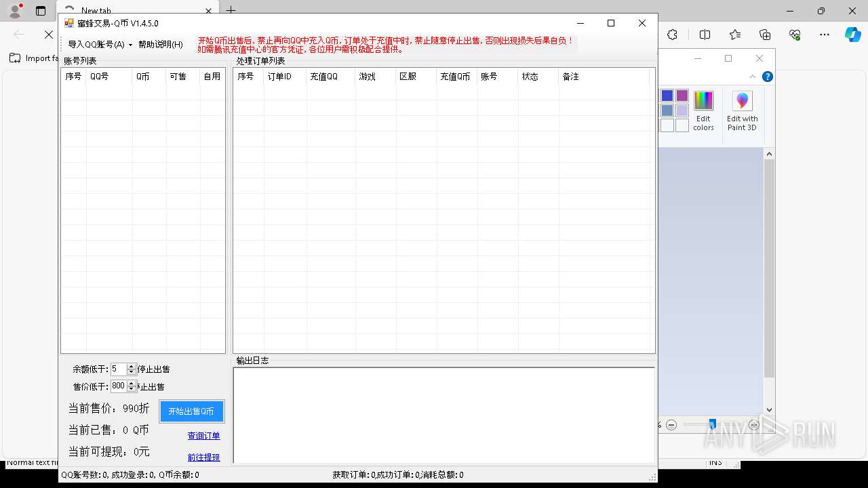Open the 帮助说明(H) menu
The image size is (868, 488).
[x=161, y=45]
